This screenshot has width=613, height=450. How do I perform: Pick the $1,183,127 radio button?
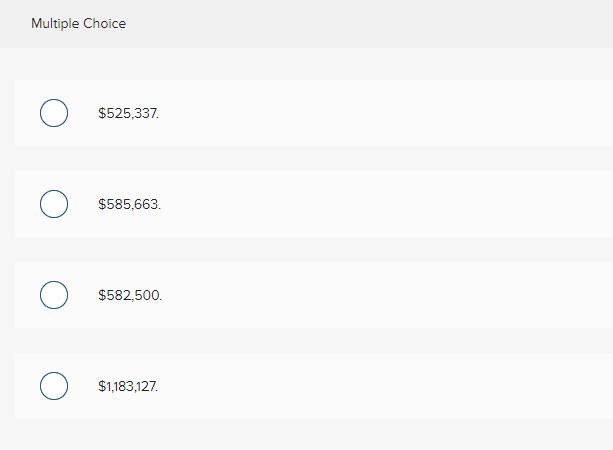(x=54, y=386)
